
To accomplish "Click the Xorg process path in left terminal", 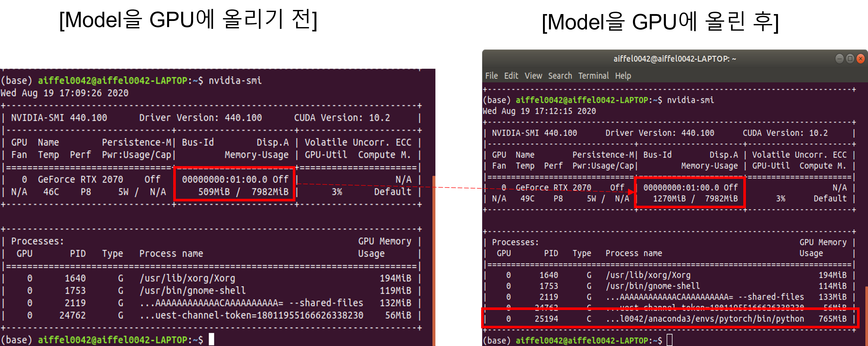I will (x=187, y=278).
